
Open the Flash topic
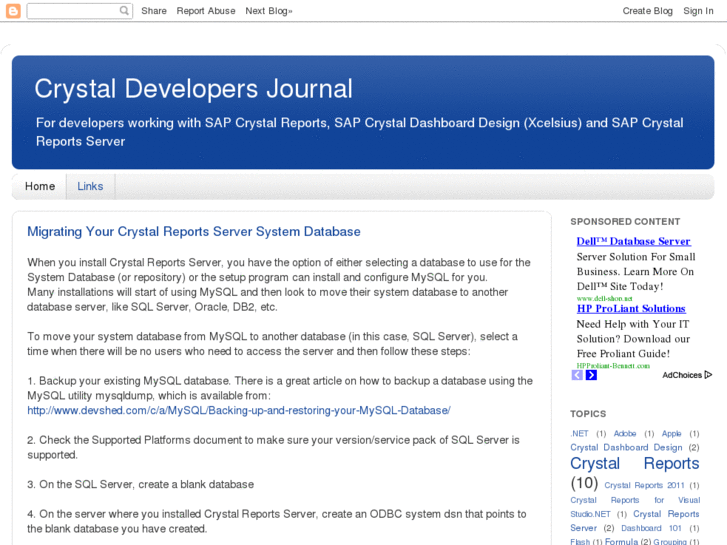[x=580, y=541]
